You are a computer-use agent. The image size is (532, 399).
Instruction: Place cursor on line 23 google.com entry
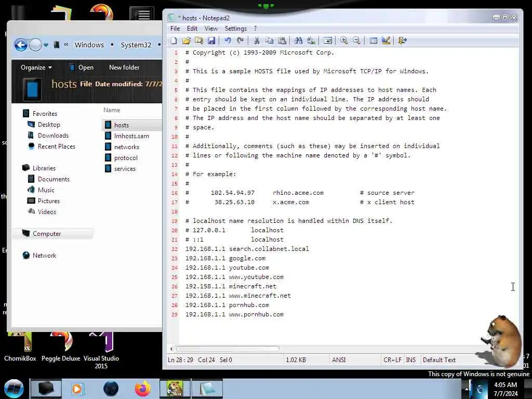[x=225, y=259]
